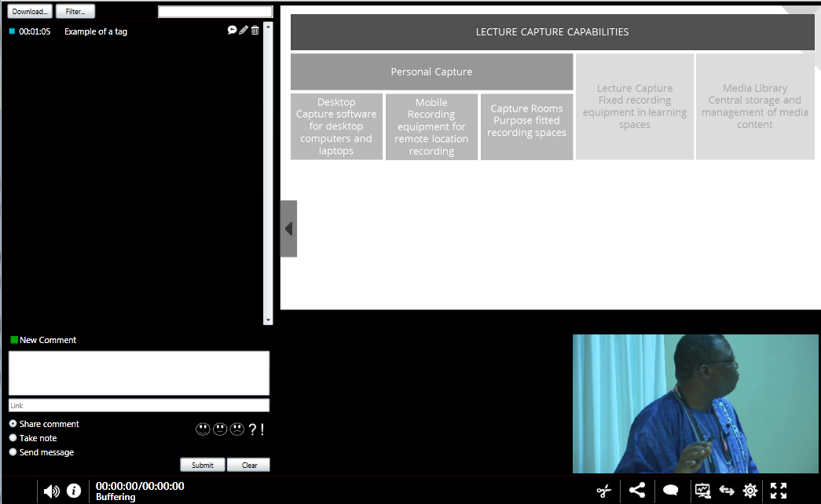The image size is (821, 504).
Task: Click the New Comment heading
Action: click(48, 340)
